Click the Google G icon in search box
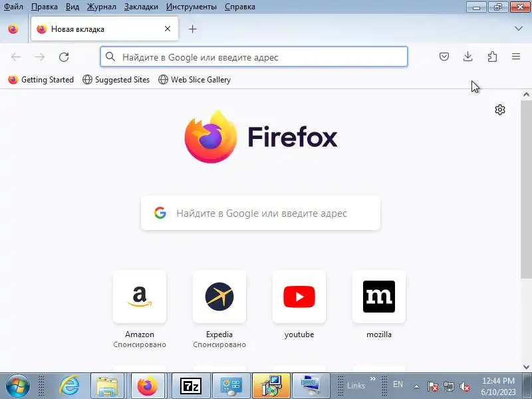Image resolution: width=532 pixels, height=399 pixels. 160,213
